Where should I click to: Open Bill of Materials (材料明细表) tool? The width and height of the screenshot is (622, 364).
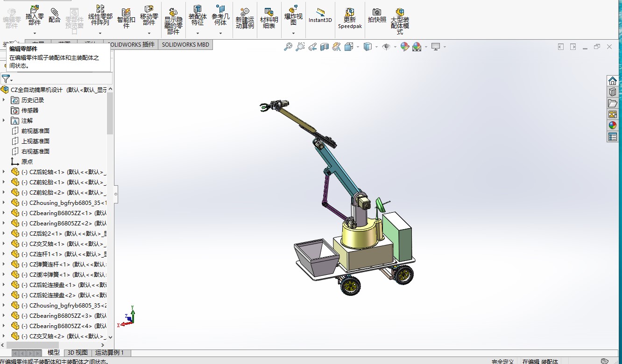pyautogui.click(x=269, y=18)
